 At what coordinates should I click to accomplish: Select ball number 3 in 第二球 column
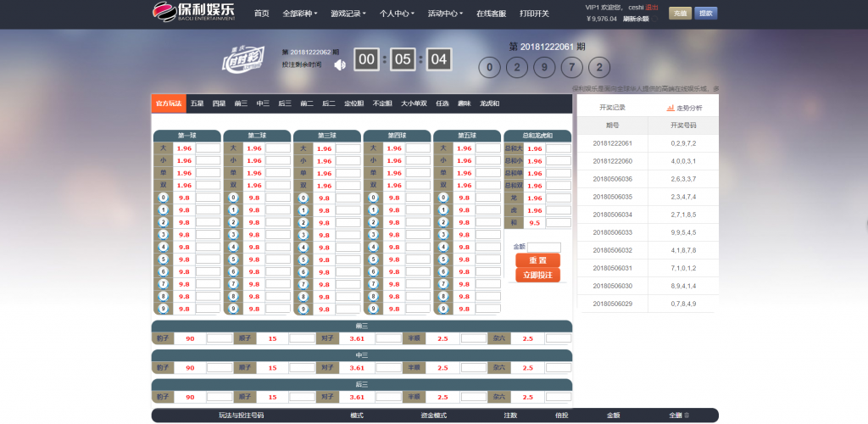pos(232,235)
